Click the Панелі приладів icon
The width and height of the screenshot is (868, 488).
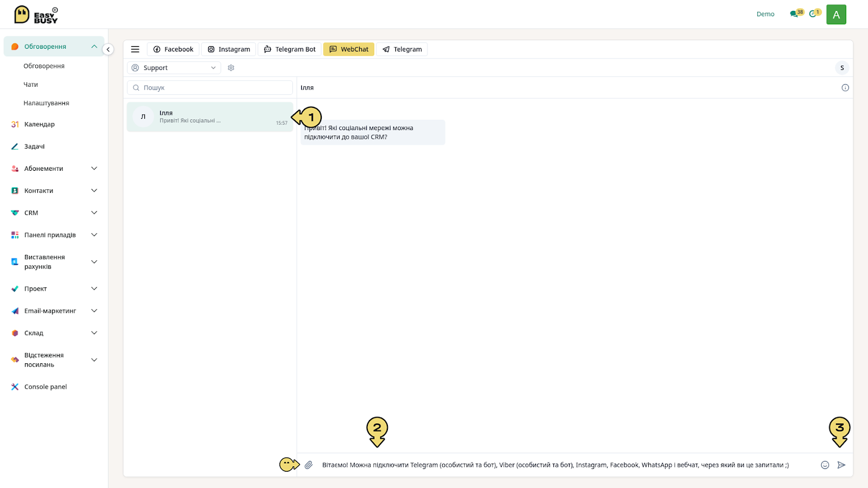point(15,235)
